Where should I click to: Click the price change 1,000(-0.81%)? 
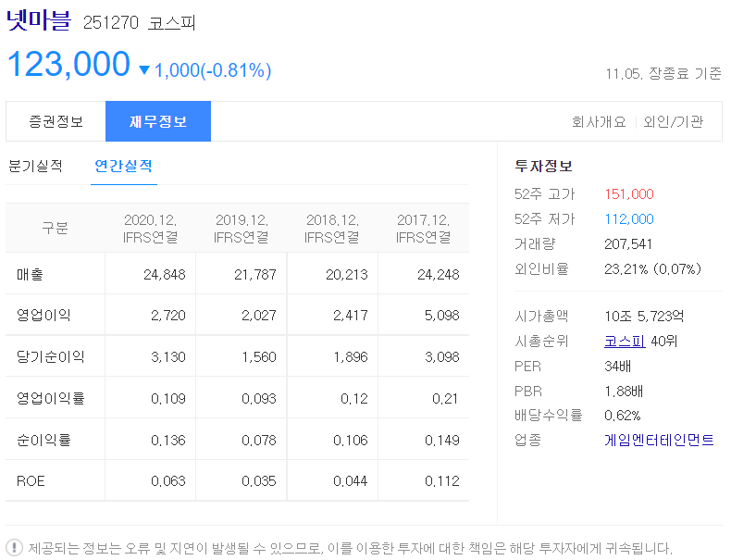[213, 70]
